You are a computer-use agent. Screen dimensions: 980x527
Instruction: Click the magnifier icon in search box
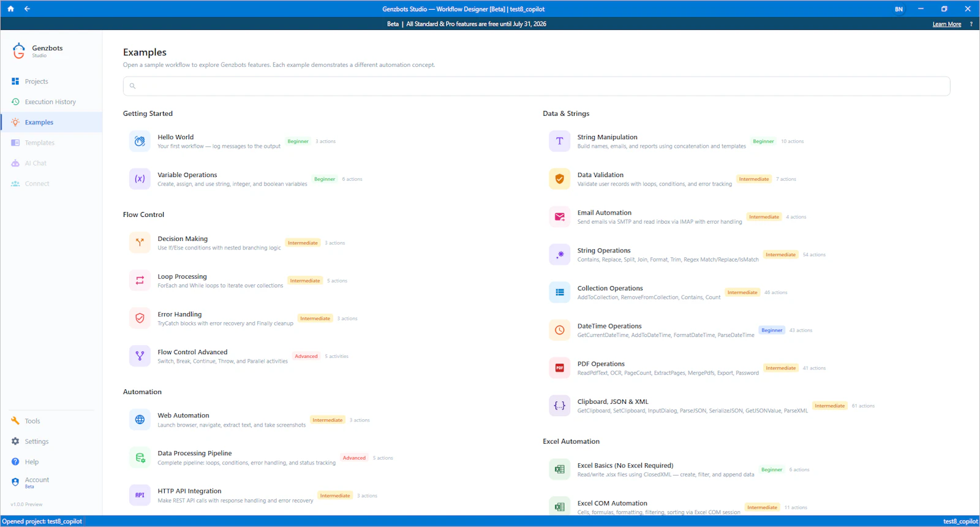pos(132,86)
